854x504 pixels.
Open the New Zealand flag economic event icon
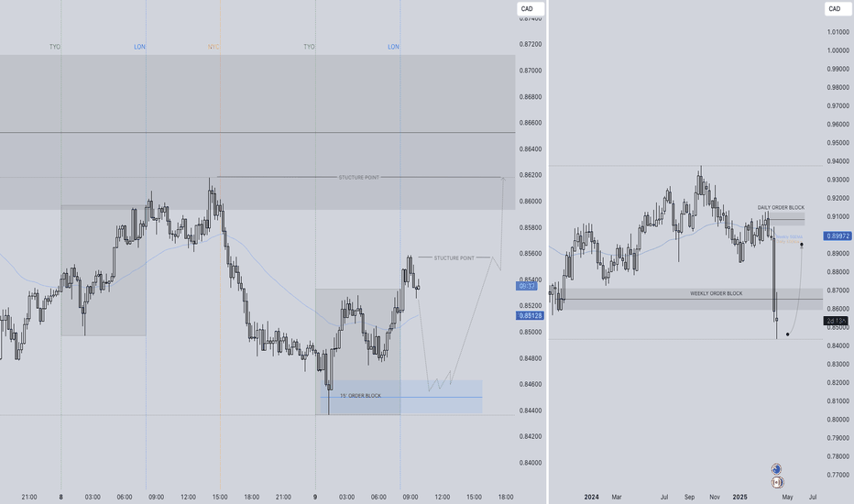tap(777, 469)
